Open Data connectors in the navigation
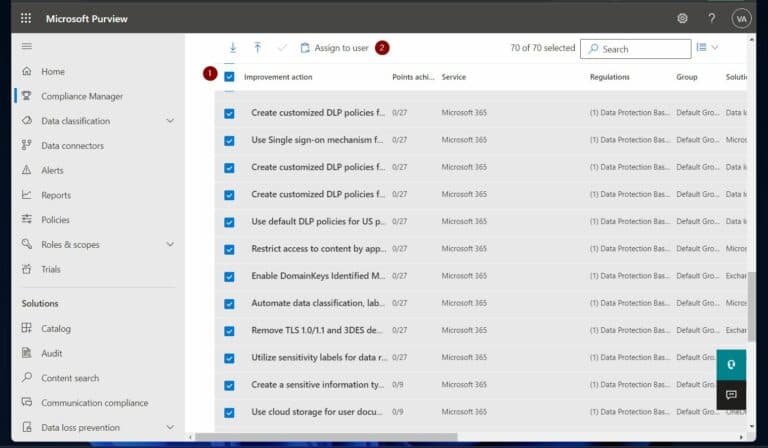 pos(72,146)
